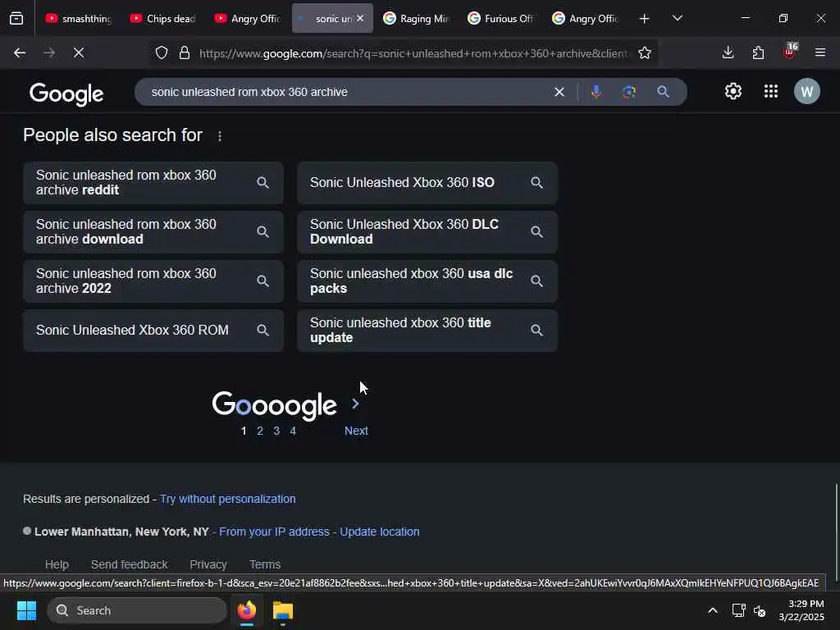The height and width of the screenshot is (630, 840).
Task: View site security padlock info
Action: tap(185, 52)
